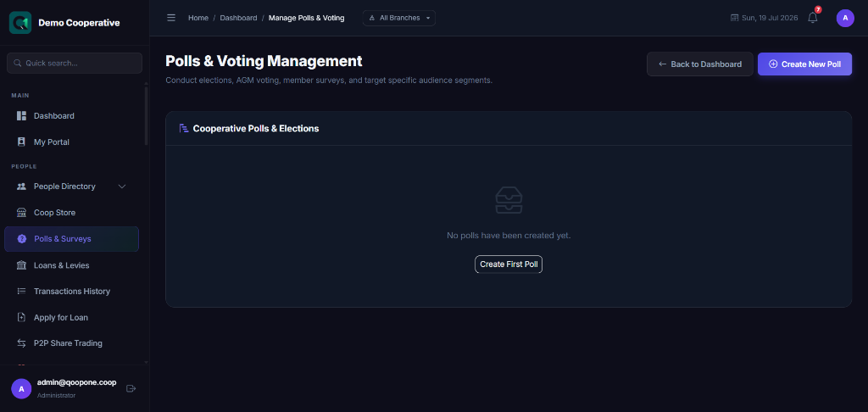Click the Cooperative Polls & Elections header icon
The width and height of the screenshot is (868, 412).
tap(184, 129)
